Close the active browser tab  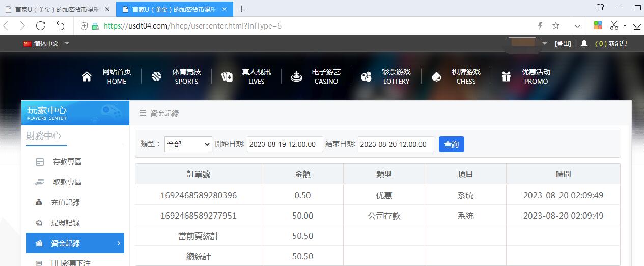tap(225, 9)
